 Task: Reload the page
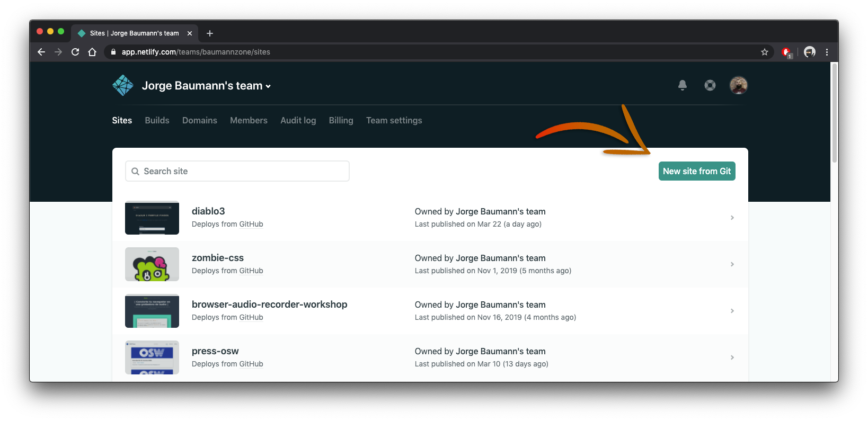[x=75, y=52]
